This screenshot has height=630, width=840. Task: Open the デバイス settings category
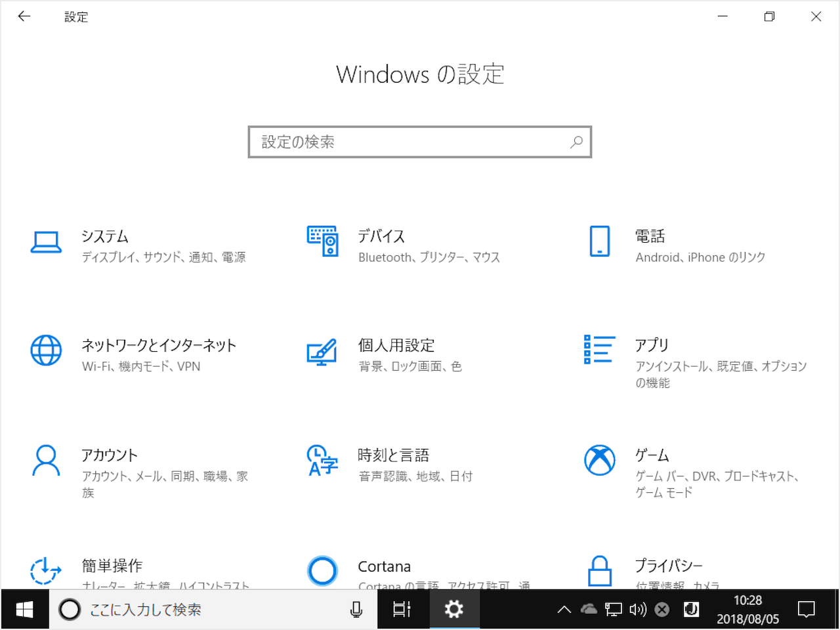click(381, 236)
